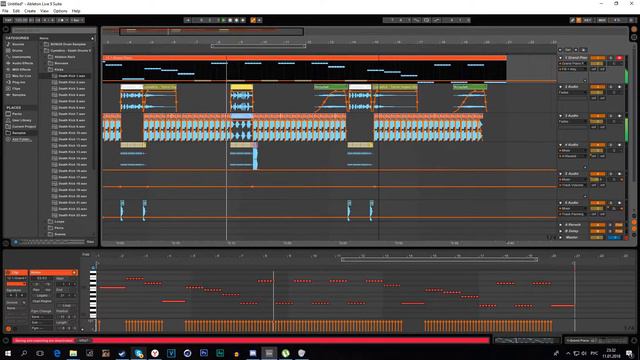Open the Edit menu

[x=16, y=11]
